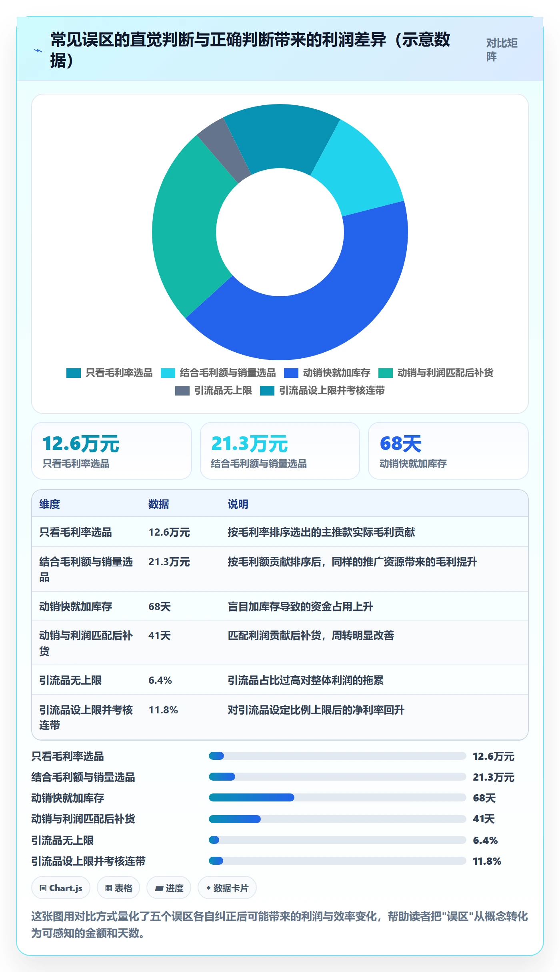The width and height of the screenshot is (560, 972).
Task: Click the description 盲目加库存导致的资金占用上升
Action: pyautogui.click(x=300, y=606)
